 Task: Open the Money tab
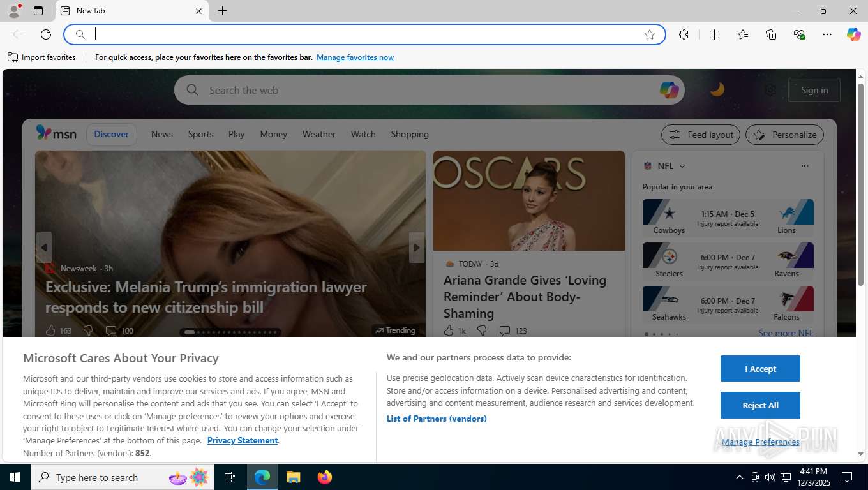(x=273, y=135)
